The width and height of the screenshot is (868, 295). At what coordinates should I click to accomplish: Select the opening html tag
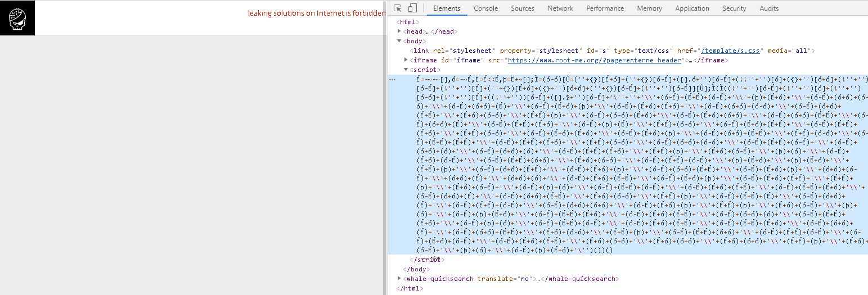click(x=408, y=22)
